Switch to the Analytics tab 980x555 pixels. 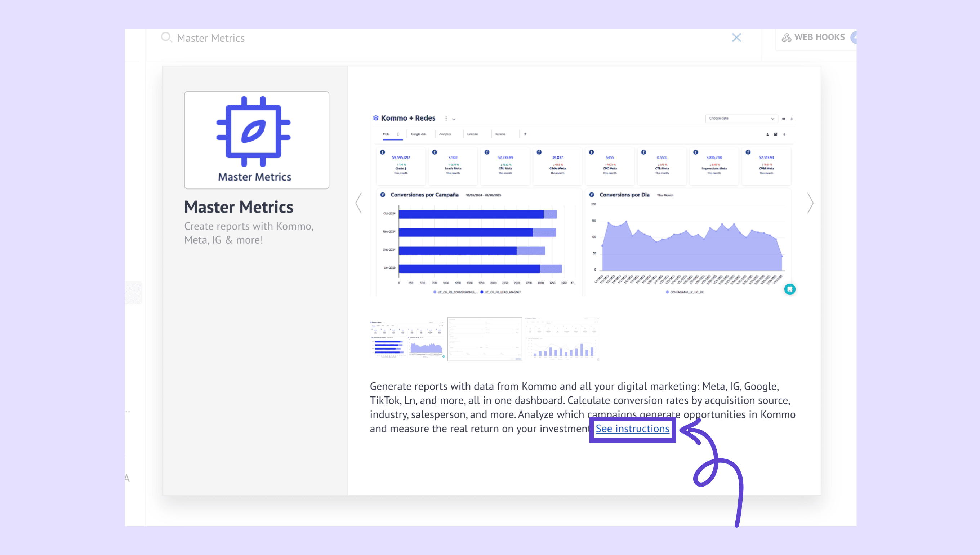[445, 134]
